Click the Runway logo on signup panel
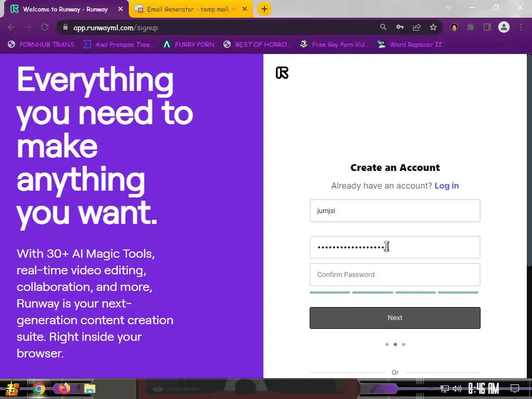 point(282,73)
